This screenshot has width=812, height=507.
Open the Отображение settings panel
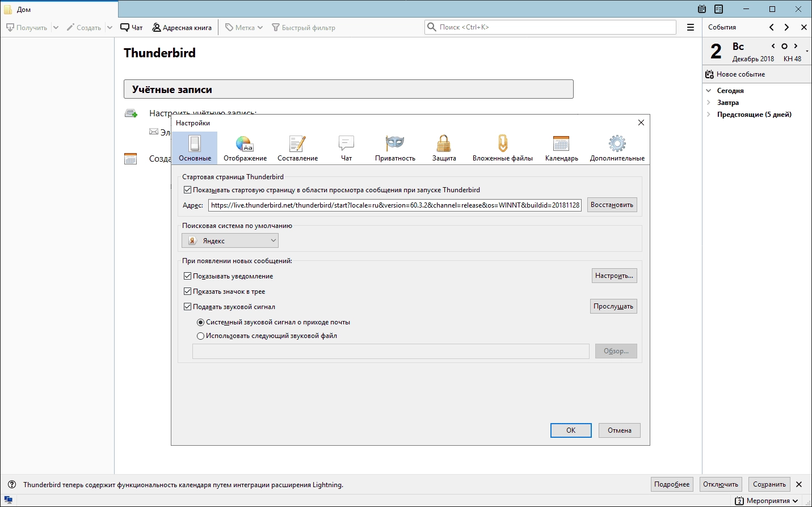tap(245, 148)
